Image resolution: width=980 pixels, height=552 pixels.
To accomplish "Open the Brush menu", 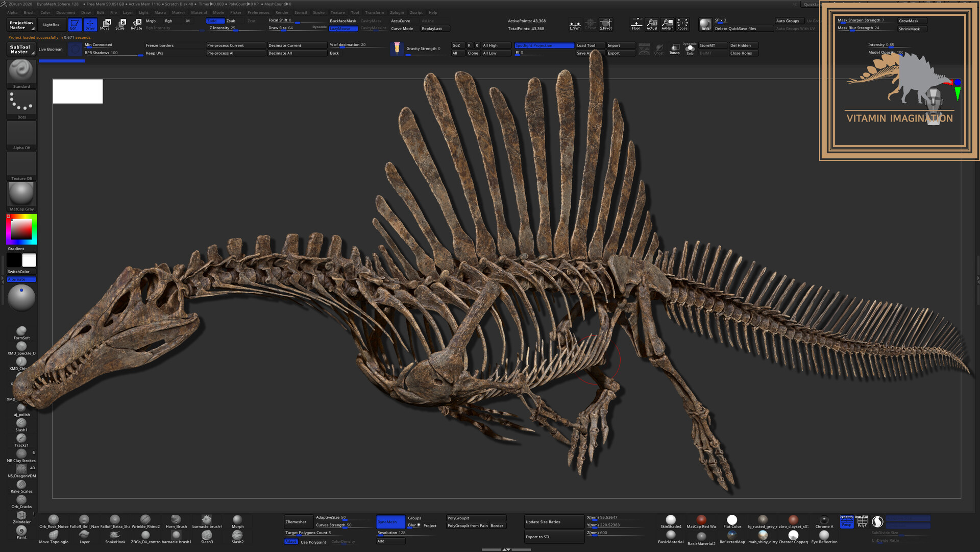I will pyautogui.click(x=29, y=13).
